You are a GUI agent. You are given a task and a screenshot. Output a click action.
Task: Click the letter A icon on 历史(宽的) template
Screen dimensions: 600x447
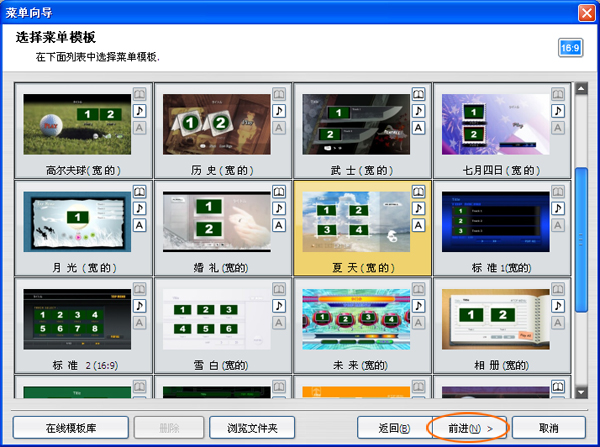279,128
